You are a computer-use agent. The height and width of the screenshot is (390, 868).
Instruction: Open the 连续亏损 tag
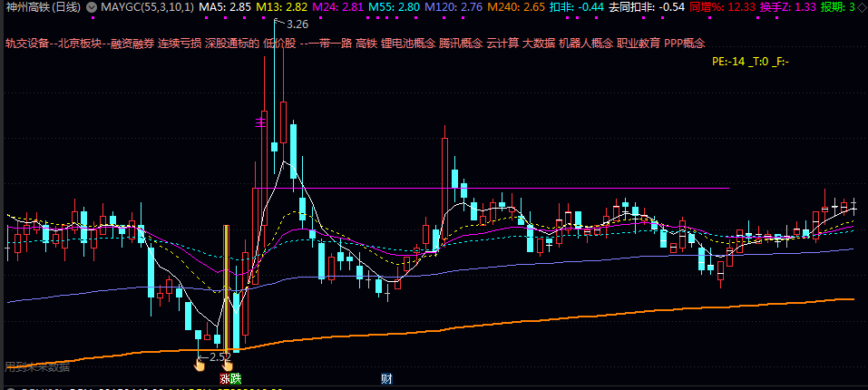coord(180,44)
